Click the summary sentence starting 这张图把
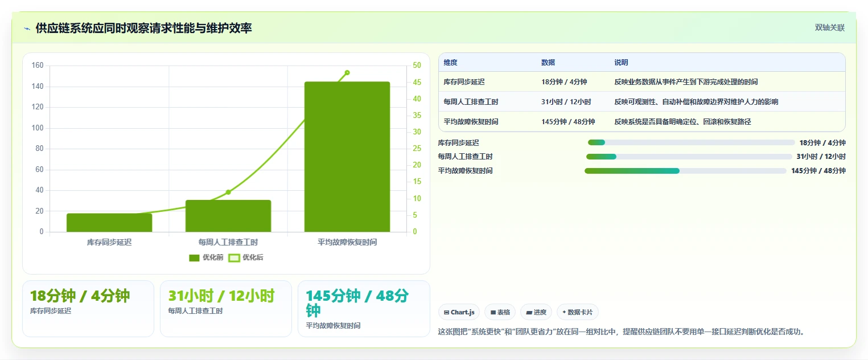The height and width of the screenshot is (360, 868). coord(622,332)
